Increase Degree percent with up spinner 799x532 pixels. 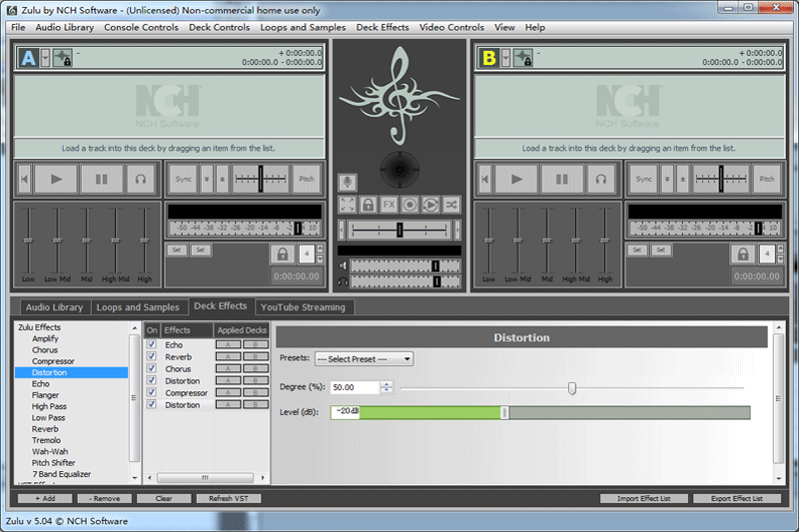[x=387, y=384]
